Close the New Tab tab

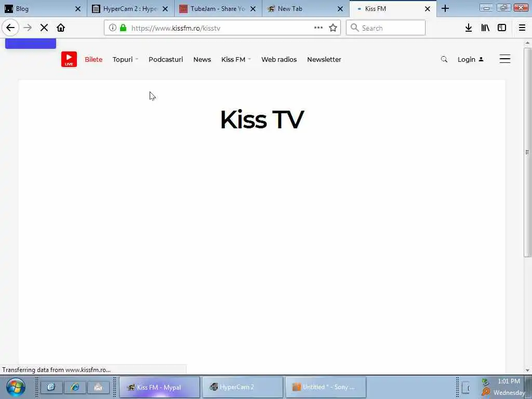click(x=340, y=9)
